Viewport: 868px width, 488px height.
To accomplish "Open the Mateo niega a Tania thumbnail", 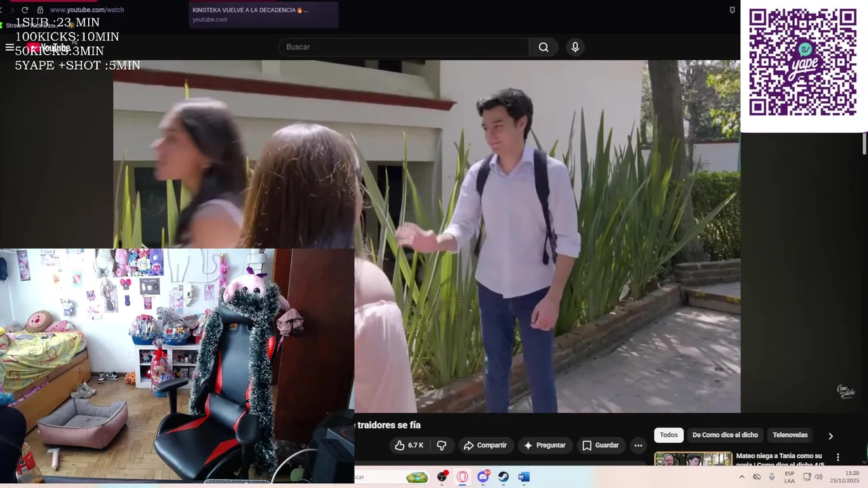I will pos(693,459).
